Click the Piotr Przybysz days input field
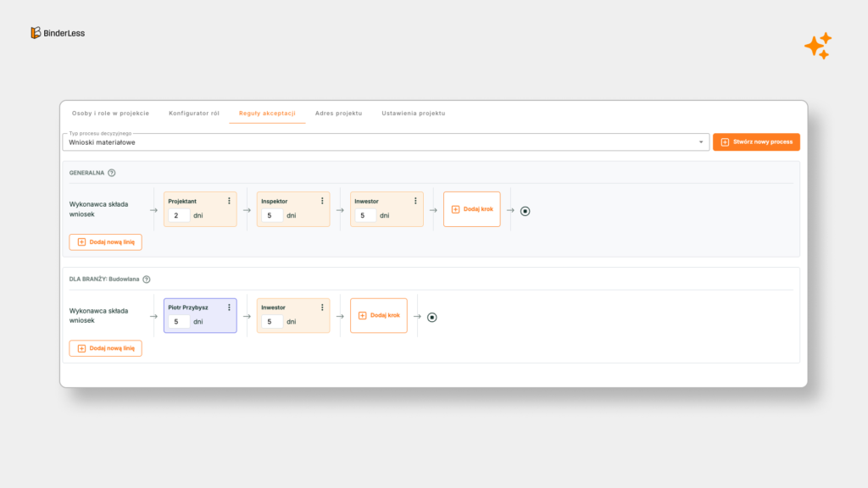This screenshot has width=868, height=488. tap(177, 322)
